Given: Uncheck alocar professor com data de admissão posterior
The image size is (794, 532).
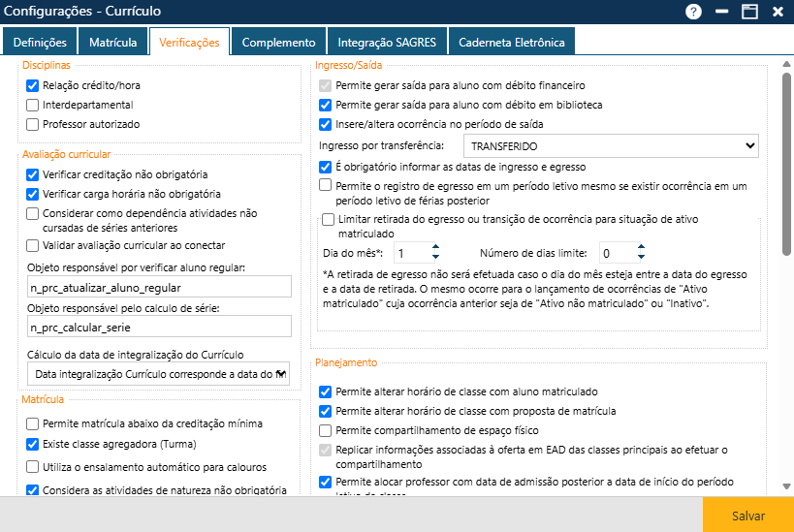Looking at the screenshot, I should point(325,482).
